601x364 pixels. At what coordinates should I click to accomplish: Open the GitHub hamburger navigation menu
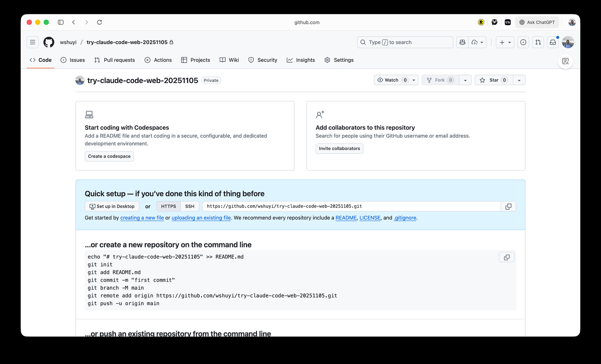click(33, 42)
